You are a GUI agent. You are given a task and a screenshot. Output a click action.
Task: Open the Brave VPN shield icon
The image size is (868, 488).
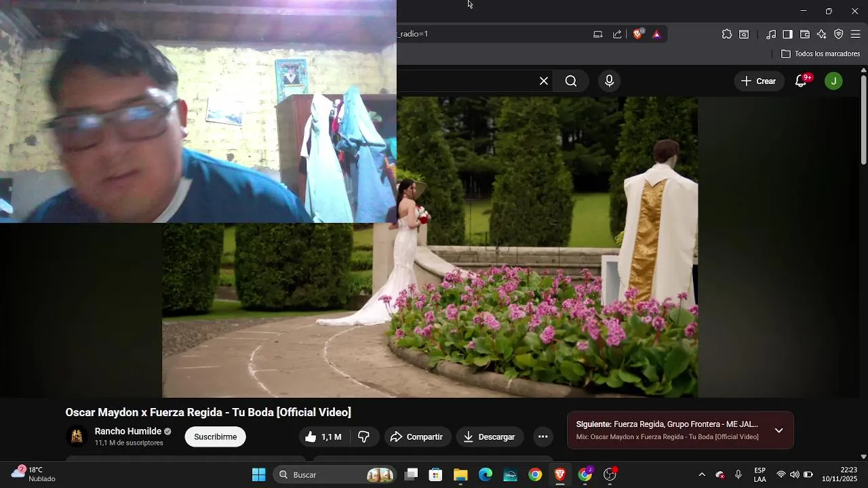839,34
